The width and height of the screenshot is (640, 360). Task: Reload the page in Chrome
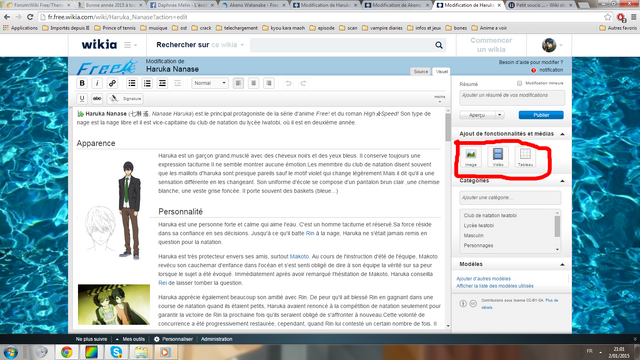[x=30, y=17]
